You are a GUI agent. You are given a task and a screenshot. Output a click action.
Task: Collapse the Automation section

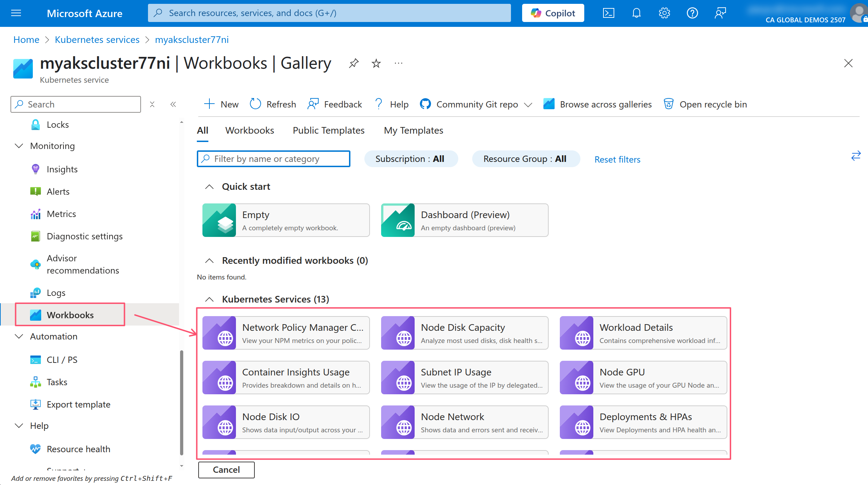point(19,336)
